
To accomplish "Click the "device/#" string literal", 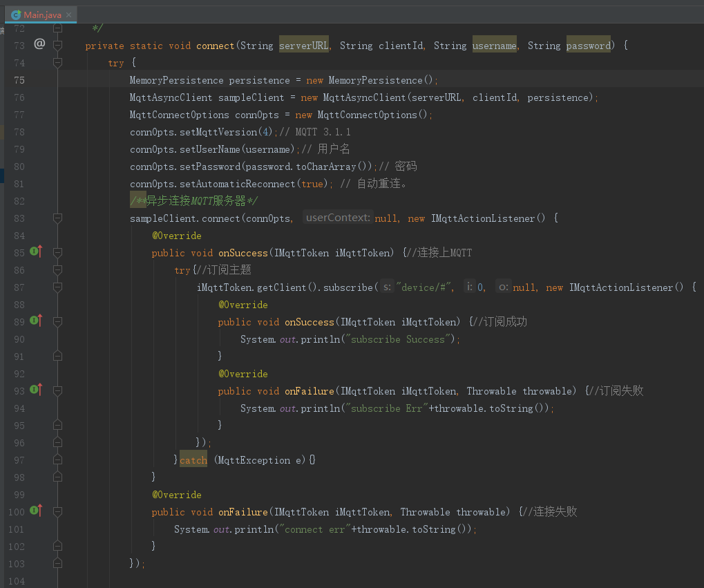I will (x=425, y=287).
